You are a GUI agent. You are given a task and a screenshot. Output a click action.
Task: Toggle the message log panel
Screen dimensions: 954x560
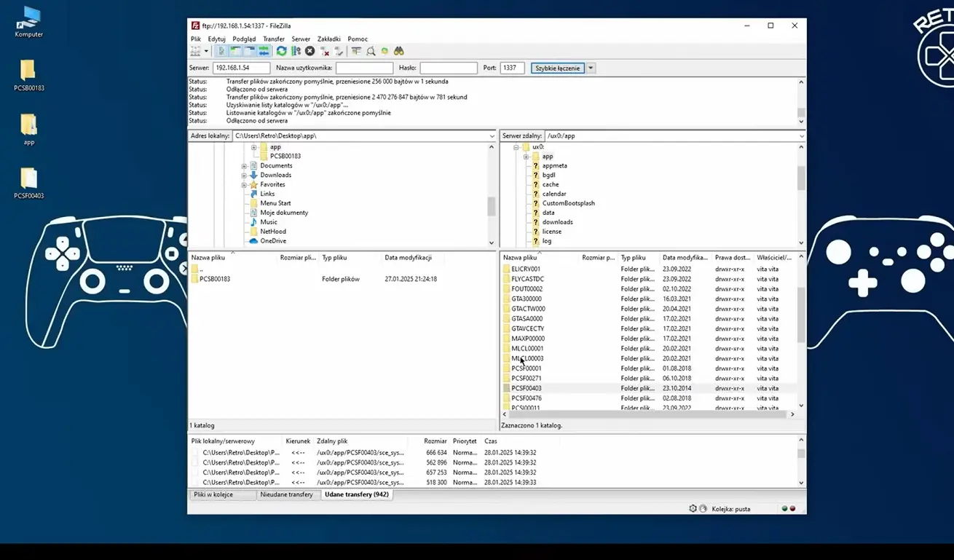coord(221,51)
